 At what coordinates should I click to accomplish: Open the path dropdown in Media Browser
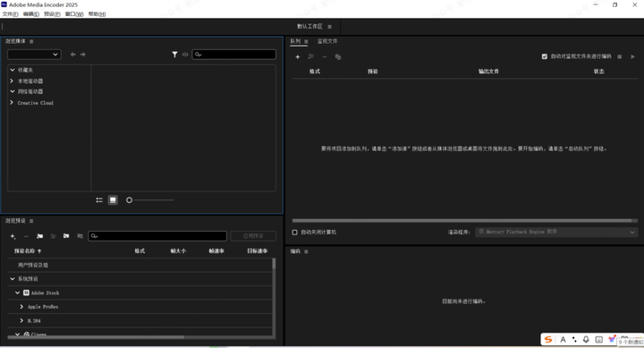pyautogui.click(x=34, y=55)
